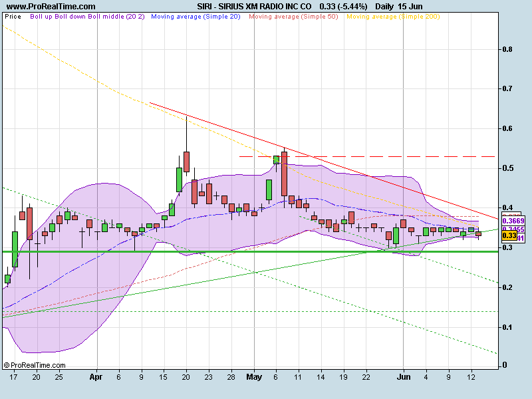532x399 pixels.
Task: Click the 14 date axis label
Action: coord(321,377)
